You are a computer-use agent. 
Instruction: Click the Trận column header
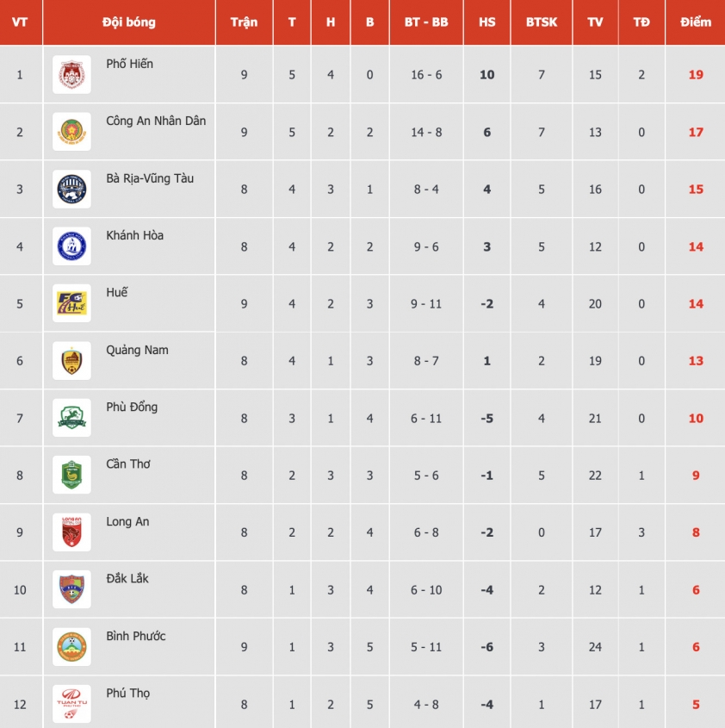click(245, 22)
